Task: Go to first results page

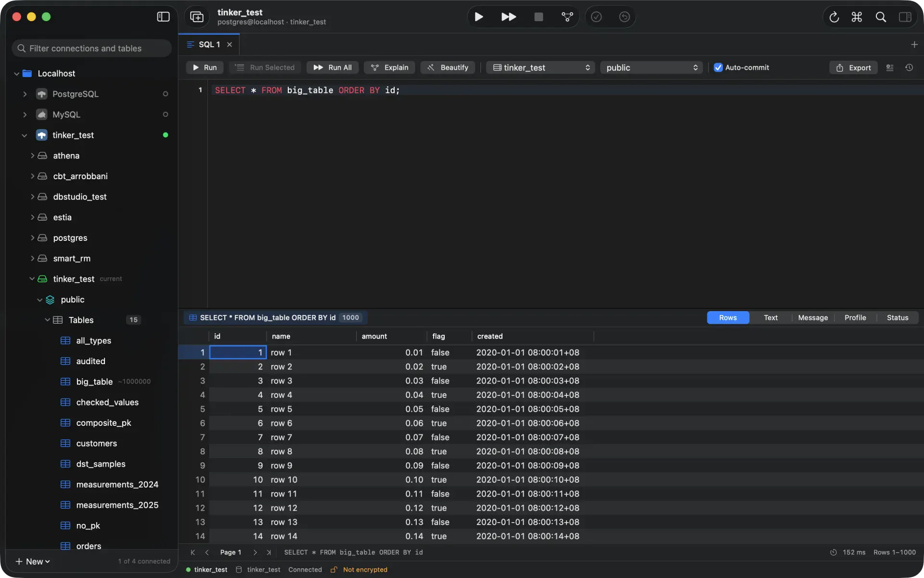Action: (192, 552)
